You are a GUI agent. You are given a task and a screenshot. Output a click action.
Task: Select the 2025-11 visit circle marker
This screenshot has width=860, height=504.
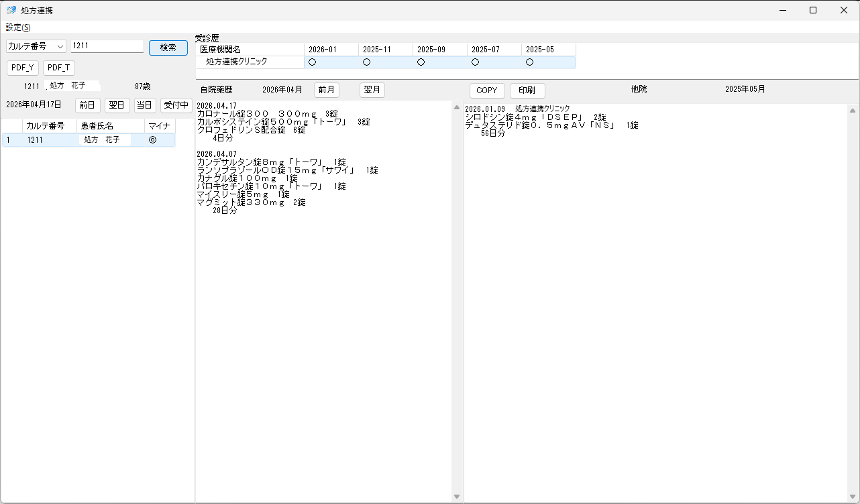366,62
